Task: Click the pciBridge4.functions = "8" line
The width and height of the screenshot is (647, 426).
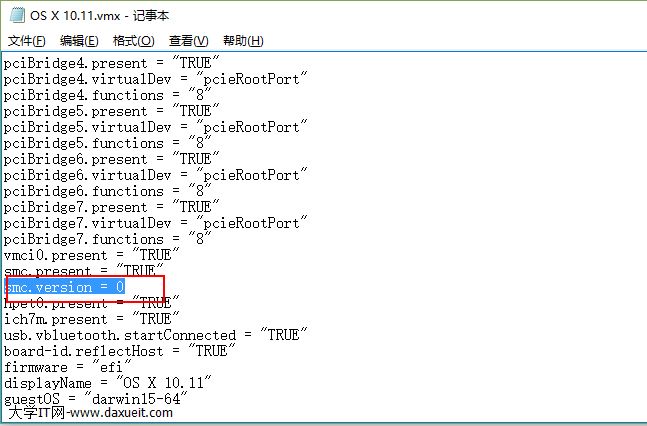Action: [x=107, y=95]
